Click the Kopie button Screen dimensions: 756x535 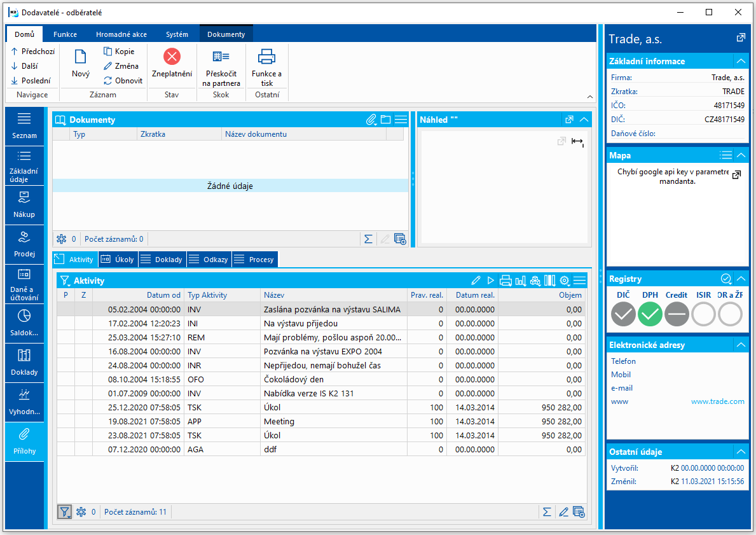(x=119, y=52)
